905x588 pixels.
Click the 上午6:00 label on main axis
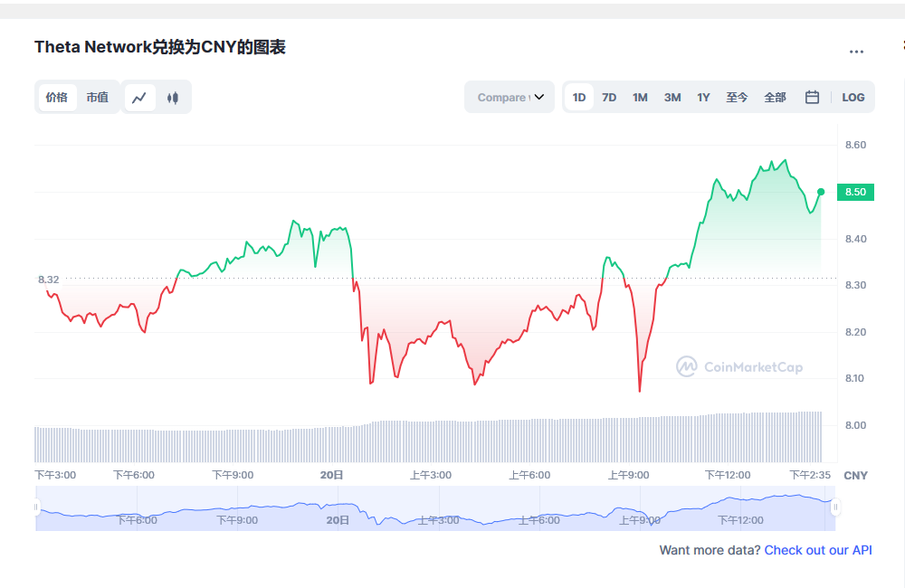click(529, 476)
